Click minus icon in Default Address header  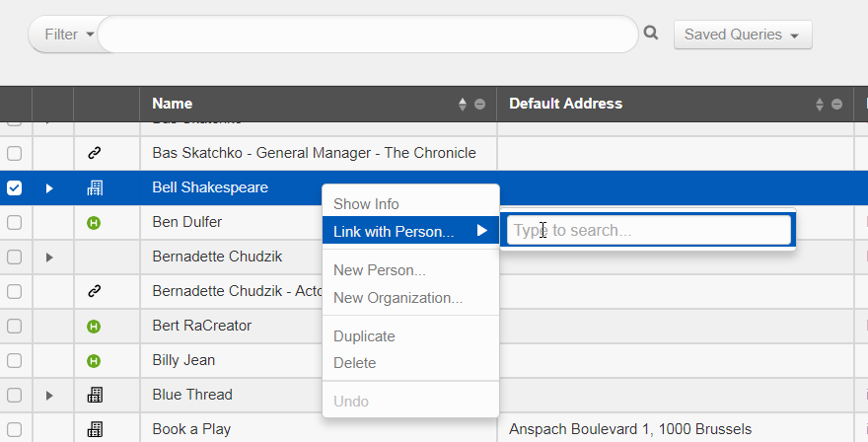[836, 105]
